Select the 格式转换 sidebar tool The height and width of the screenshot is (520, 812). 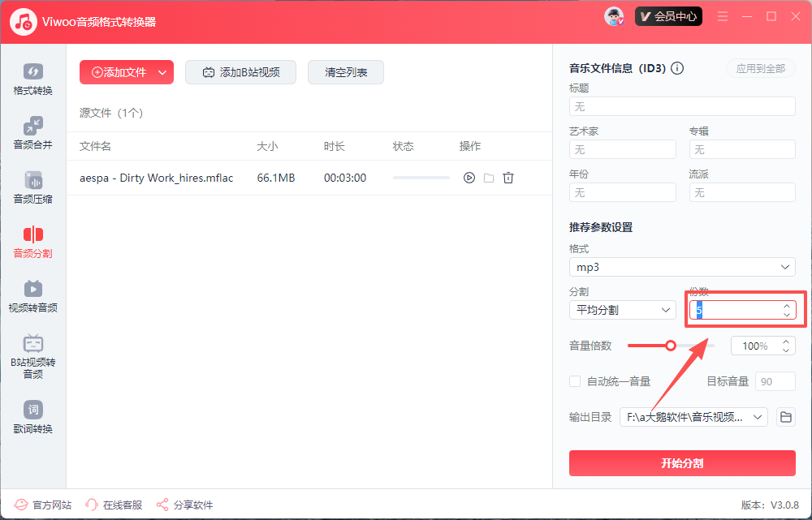coord(32,79)
